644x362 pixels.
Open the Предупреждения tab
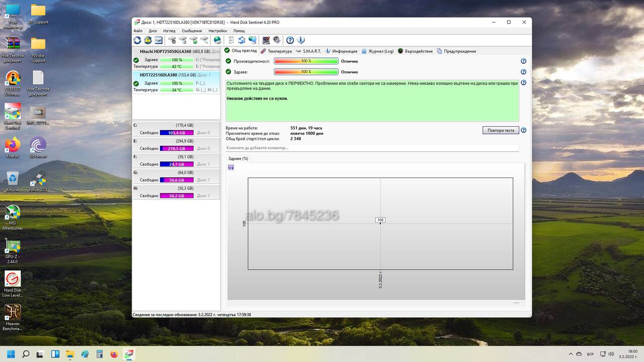coord(456,51)
